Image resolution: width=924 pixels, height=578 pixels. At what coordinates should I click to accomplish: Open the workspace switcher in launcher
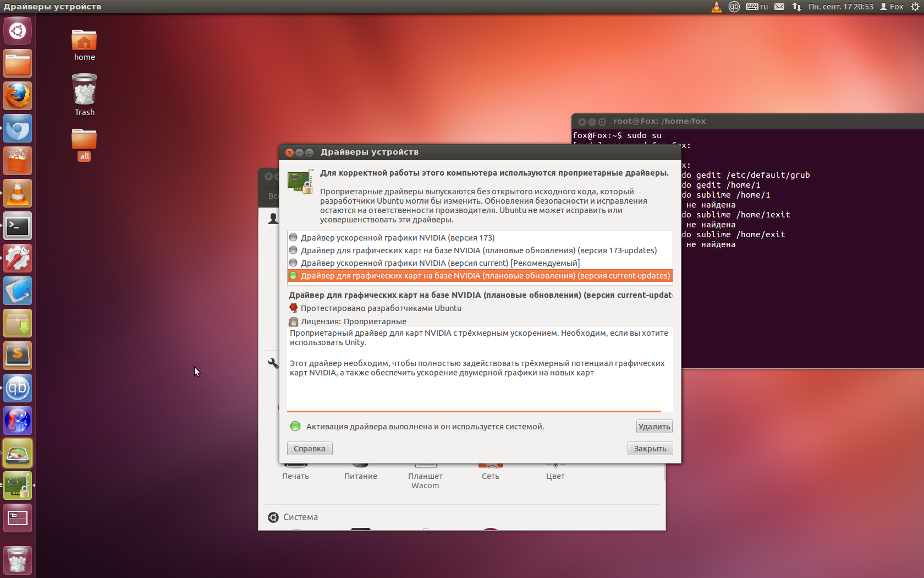coord(18,518)
